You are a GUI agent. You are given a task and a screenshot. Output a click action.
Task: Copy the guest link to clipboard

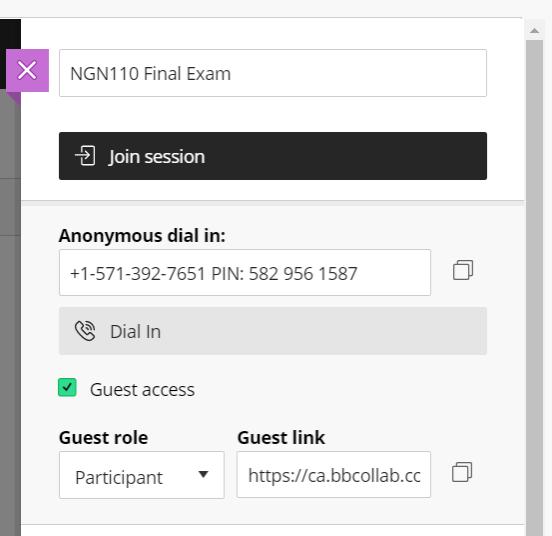click(462, 472)
